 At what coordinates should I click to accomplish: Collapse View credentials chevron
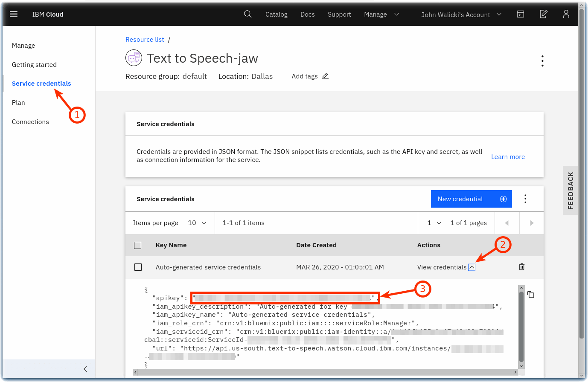472,267
